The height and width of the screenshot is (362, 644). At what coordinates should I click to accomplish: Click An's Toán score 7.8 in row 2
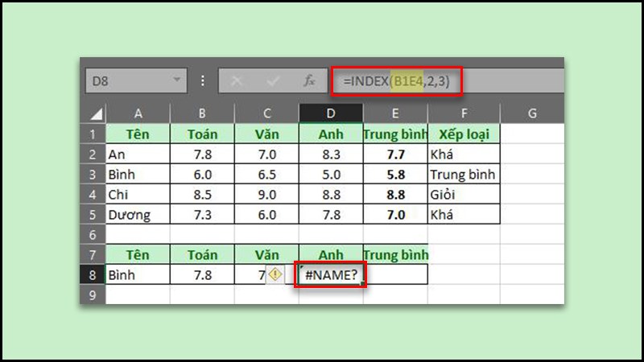(202, 154)
